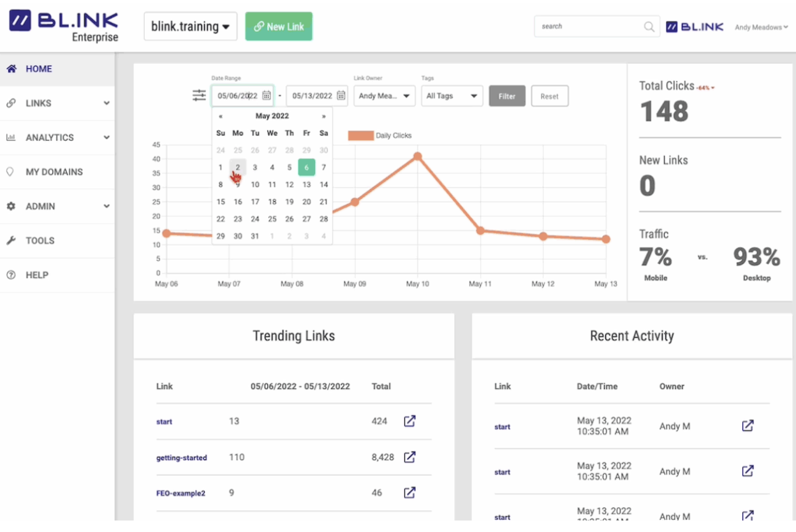Open the All Tags dropdown
Viewport: 796px width, 532px height.
tap(452, 96)
